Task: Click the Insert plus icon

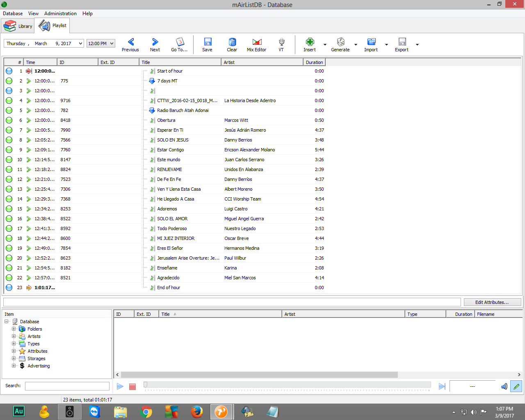Action: click(x=310, y=42)
